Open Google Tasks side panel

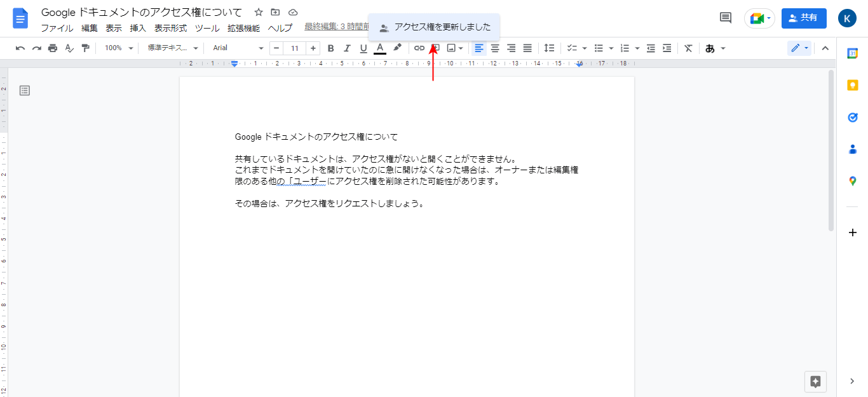(x=853, y=117)
